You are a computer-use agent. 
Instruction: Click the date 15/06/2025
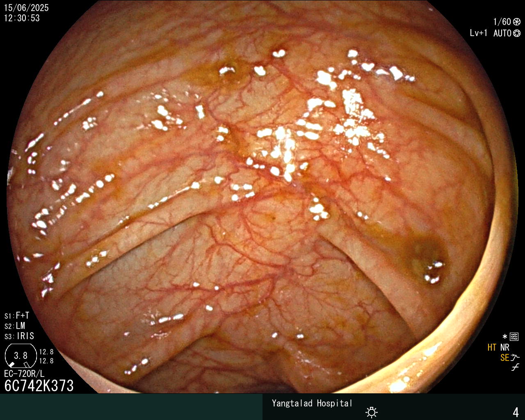[x=26, y=8]
